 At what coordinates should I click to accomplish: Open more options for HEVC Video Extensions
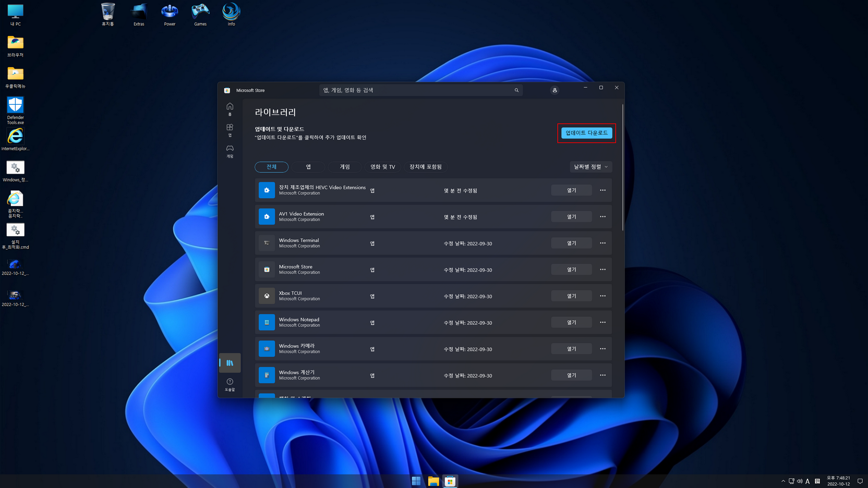602,190
